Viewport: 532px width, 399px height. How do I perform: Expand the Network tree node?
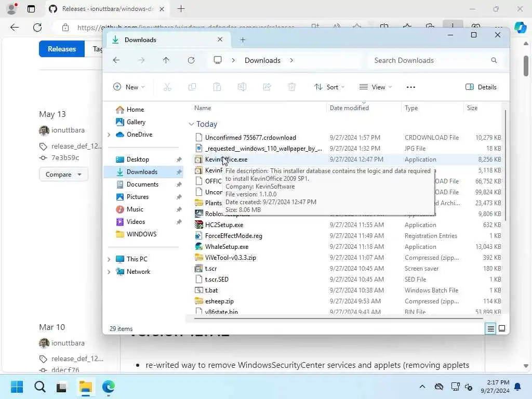point(109,272)
